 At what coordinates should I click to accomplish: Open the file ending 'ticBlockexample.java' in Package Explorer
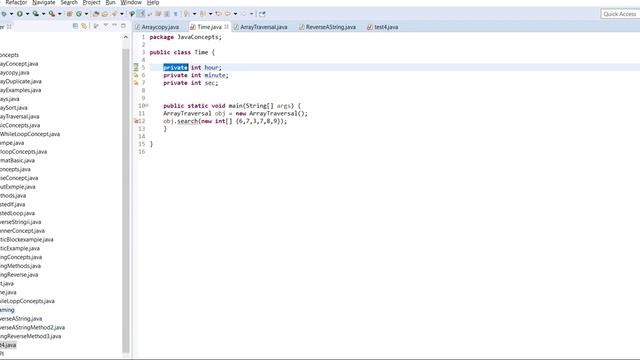tap(27, 240)
